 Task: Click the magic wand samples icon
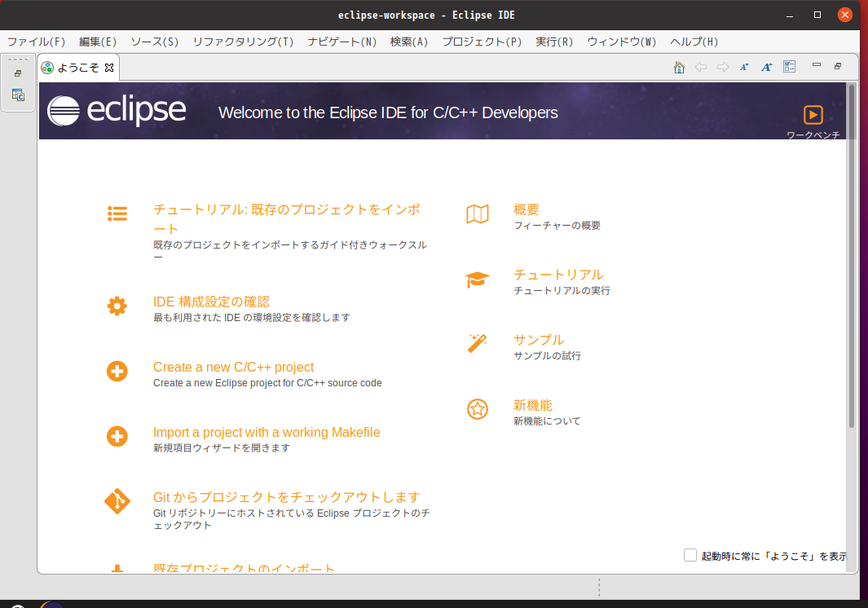tap(477, 343)
